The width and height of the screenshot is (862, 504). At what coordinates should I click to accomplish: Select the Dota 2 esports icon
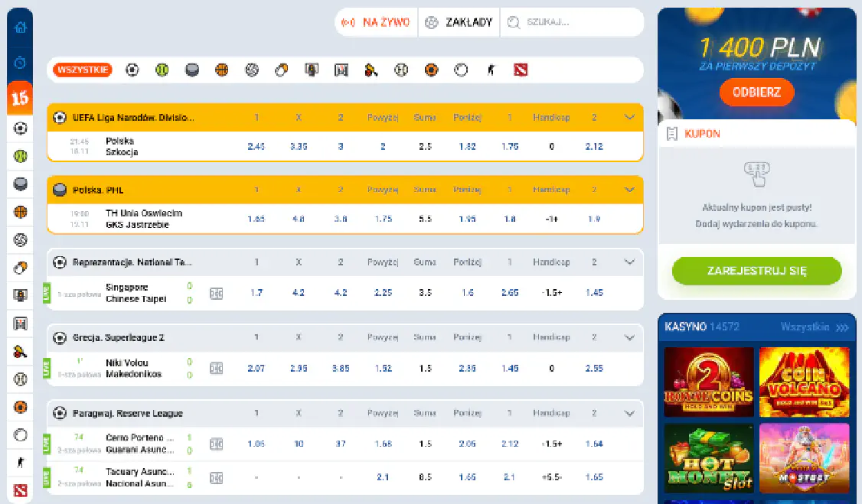(x=520, y=70)
